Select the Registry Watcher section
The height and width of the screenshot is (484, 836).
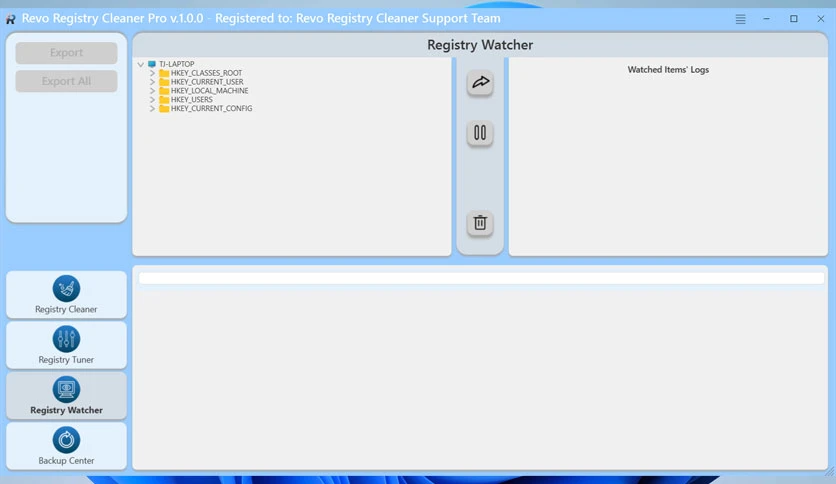point(66,396)
